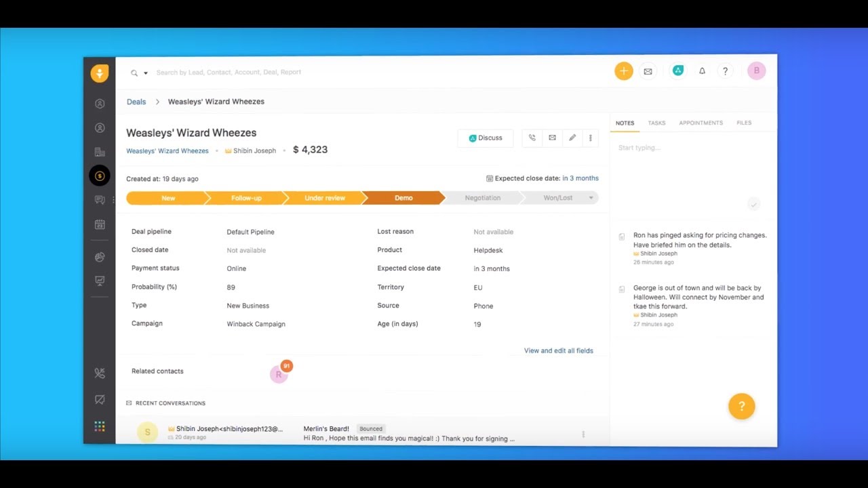Set deal stage to Follow-up
Viewport: 868px width, 488px height.
[x=245, y=198]
